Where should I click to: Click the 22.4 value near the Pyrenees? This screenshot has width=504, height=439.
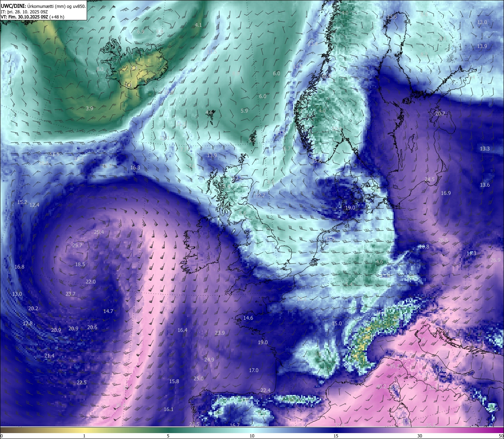(x=265, y=390)
